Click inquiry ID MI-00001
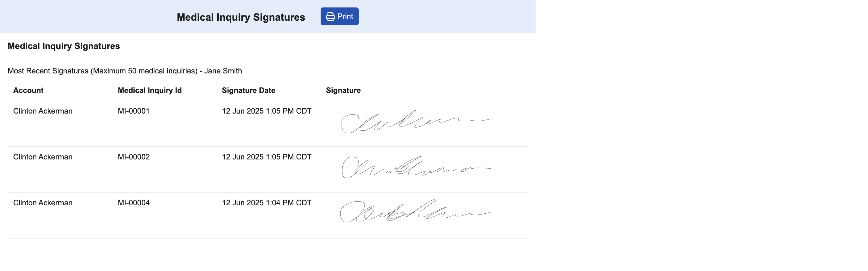The height and width of the screenshot is (271, 868). (133, 111)
